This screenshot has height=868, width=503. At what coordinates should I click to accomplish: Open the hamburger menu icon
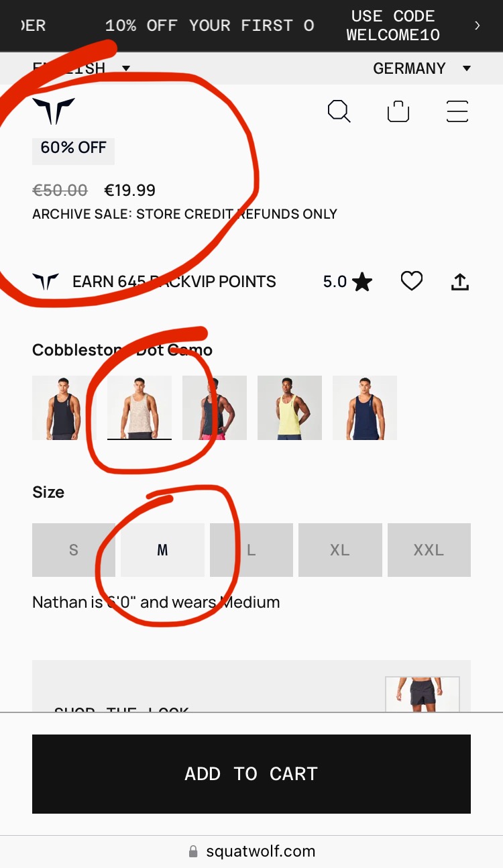[x=457, y=111]
